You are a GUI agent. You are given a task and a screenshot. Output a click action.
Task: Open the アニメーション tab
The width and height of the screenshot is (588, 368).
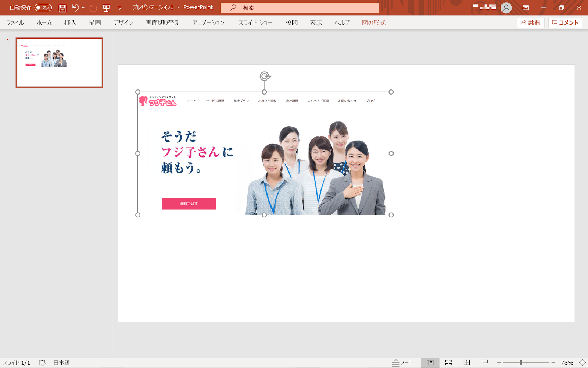(x=208, y=23)
